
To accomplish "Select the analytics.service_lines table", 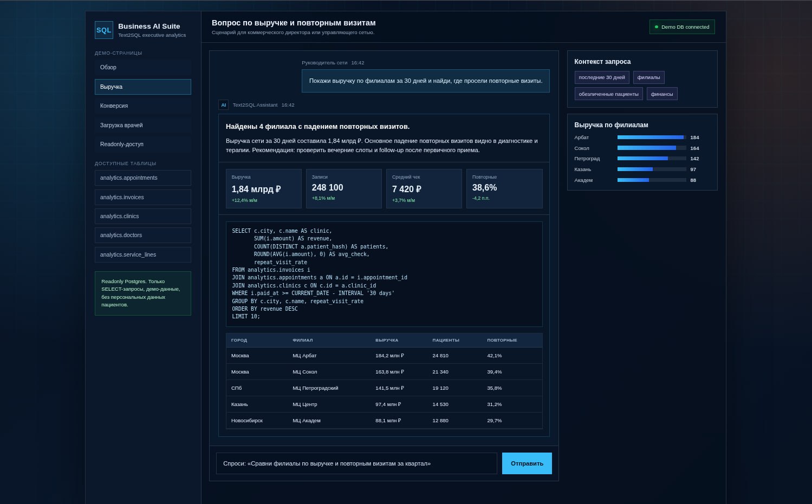I will 143,254.
